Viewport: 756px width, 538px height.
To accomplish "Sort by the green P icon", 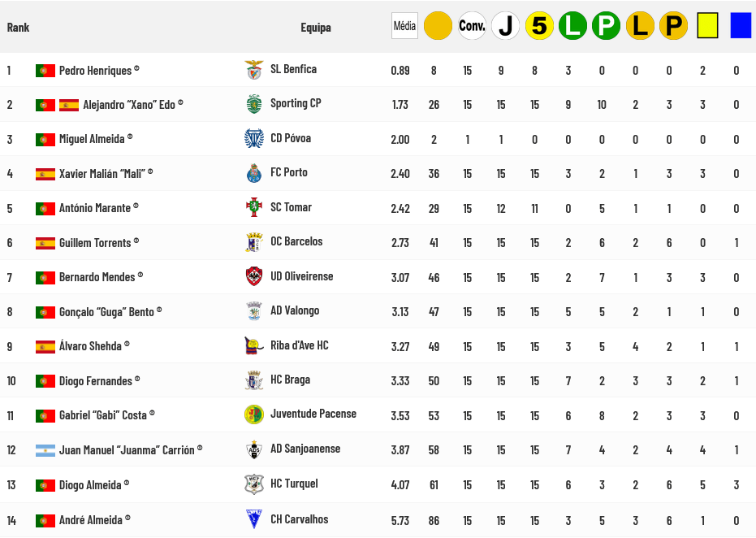I will tap(606, 26).
